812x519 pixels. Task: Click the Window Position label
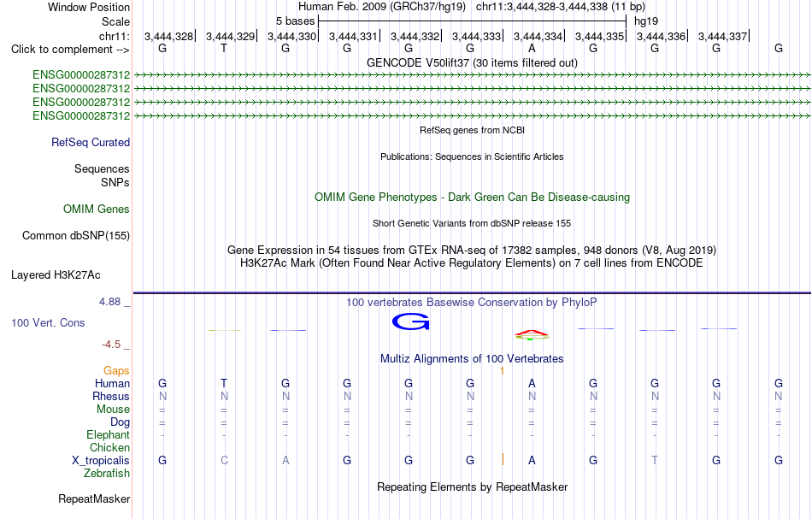click(89, 7)
